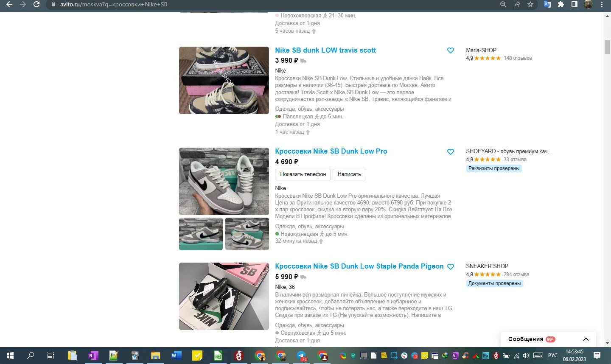Reload the Avito page
The image size is (611, 364).
pyautogui.click(x=36, y=4)
